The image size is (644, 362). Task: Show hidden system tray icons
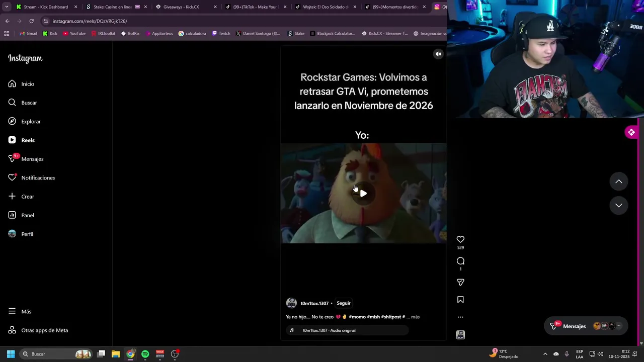click(x=545, y=354)
